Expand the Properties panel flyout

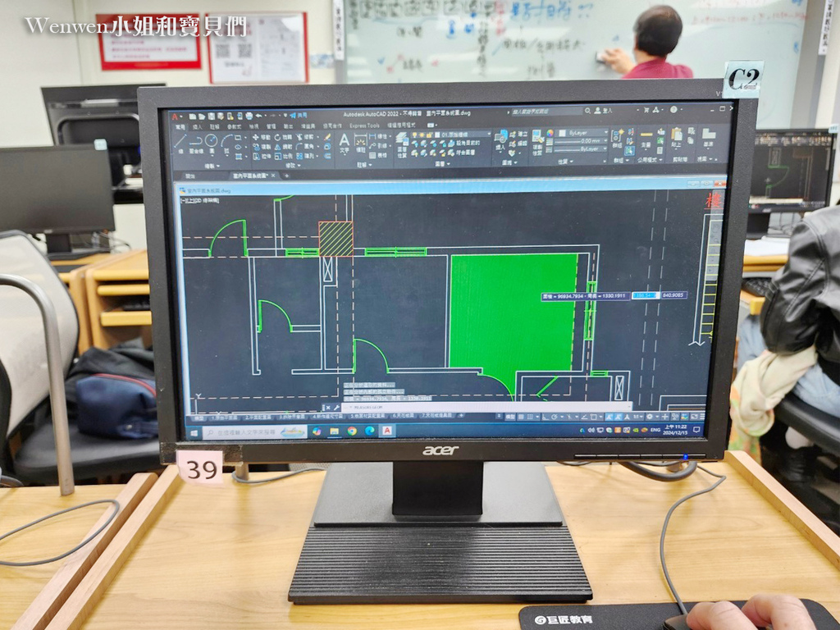click(x=566, y=162)
